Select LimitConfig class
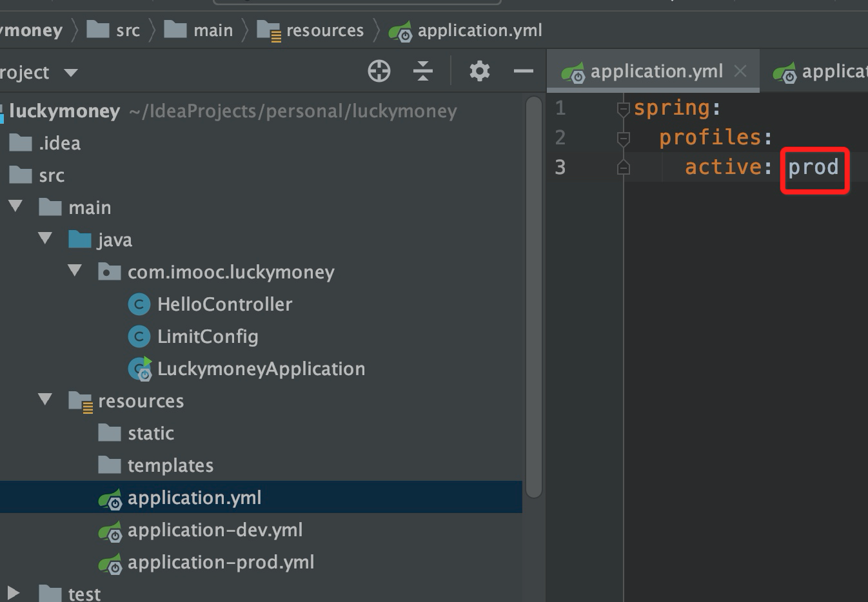 [208, 336]
